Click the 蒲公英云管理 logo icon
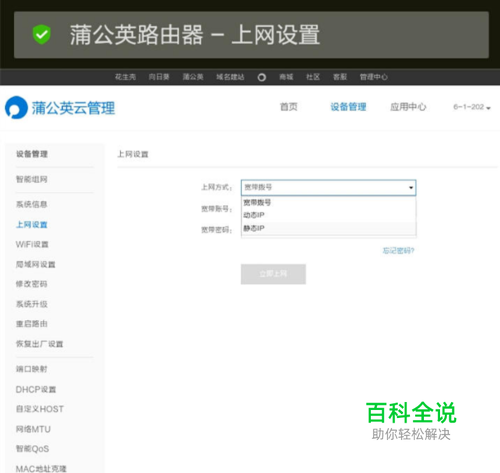 [x=16, y=107]
